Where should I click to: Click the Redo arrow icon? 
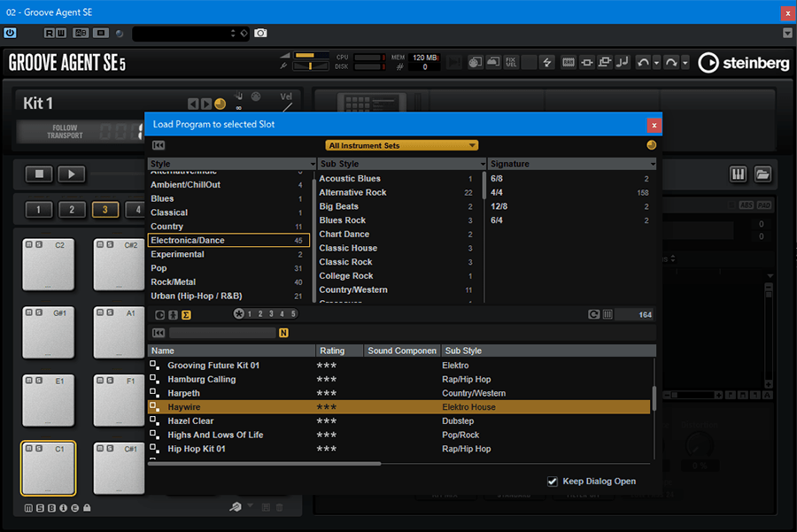coord(671,63)
